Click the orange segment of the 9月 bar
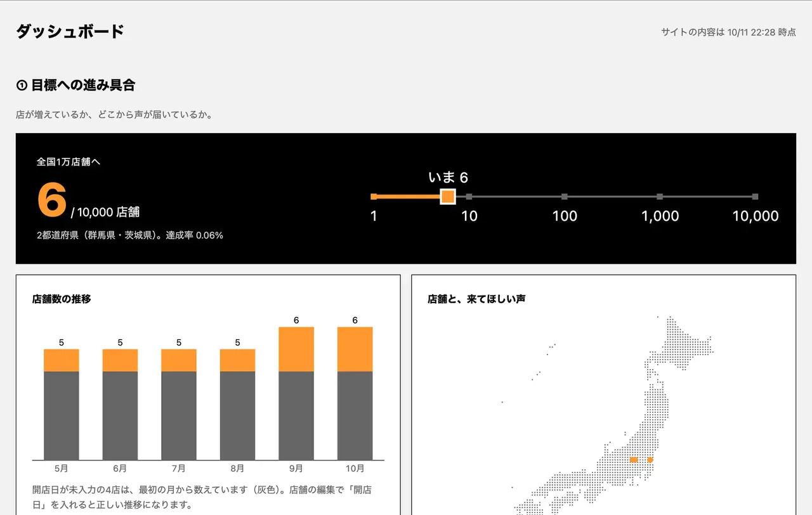812x515 pixels. click(296, 349)
